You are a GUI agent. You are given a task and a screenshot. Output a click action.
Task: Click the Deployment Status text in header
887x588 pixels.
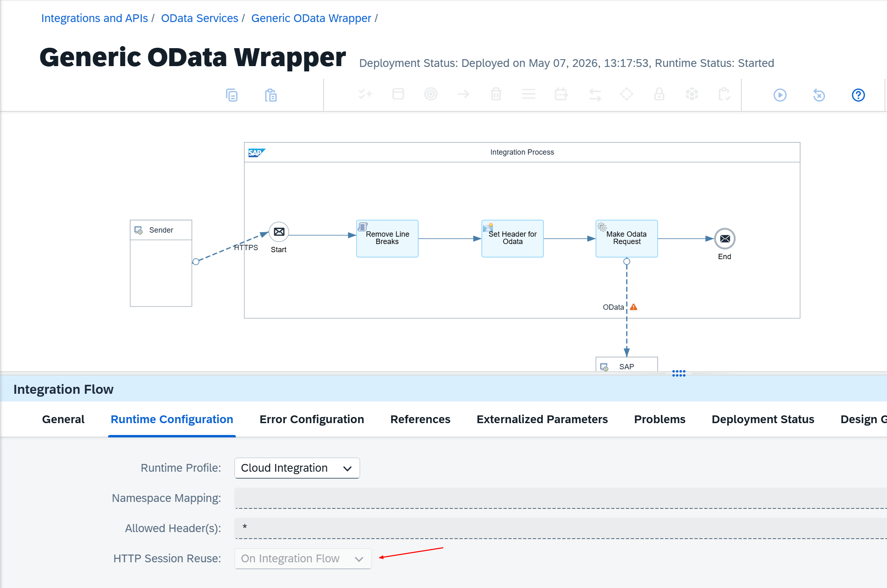coord(567,63)
